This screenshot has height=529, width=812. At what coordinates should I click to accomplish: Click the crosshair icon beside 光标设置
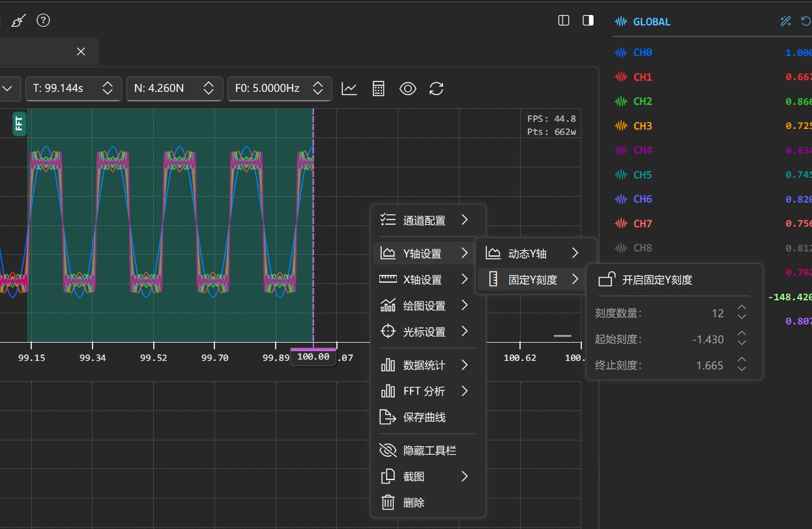pos(388,332)
